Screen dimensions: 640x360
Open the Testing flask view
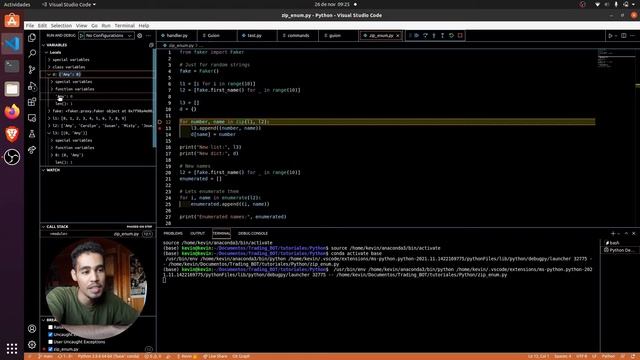(32, 134)
